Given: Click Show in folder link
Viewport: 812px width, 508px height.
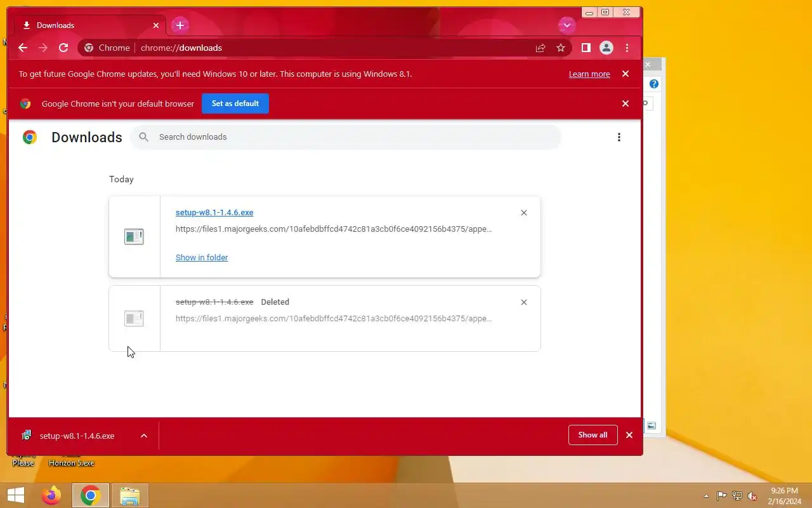Looking at the screenshot, I should tap(202, 257).
